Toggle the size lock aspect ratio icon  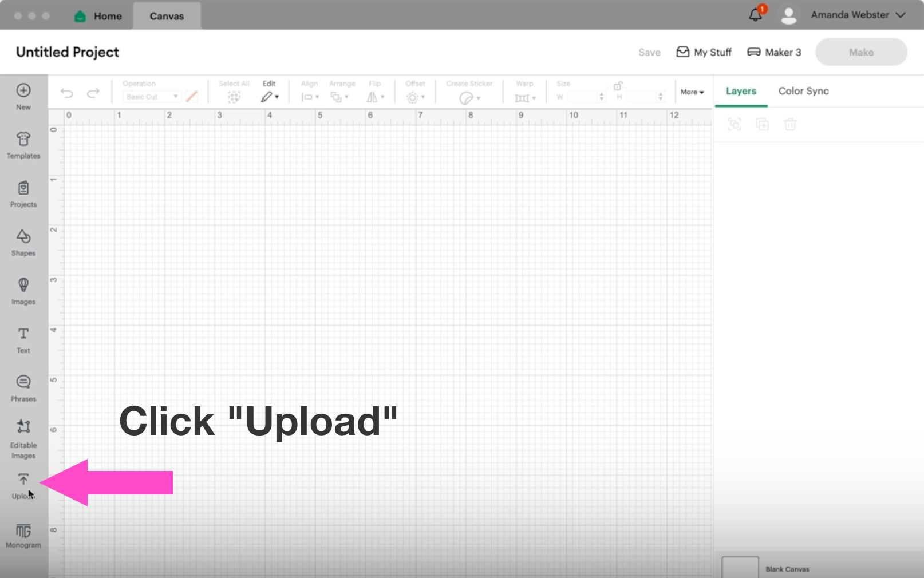[x=618, y=86]
